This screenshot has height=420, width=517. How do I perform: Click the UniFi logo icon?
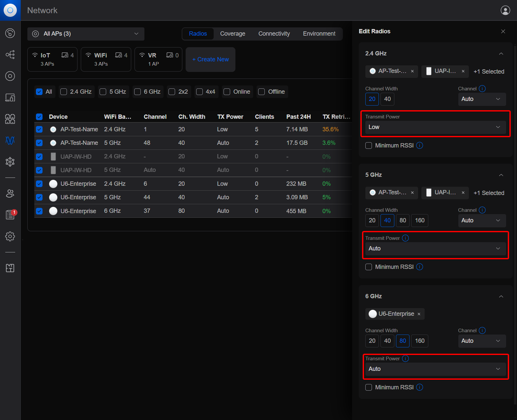[10, 10]
